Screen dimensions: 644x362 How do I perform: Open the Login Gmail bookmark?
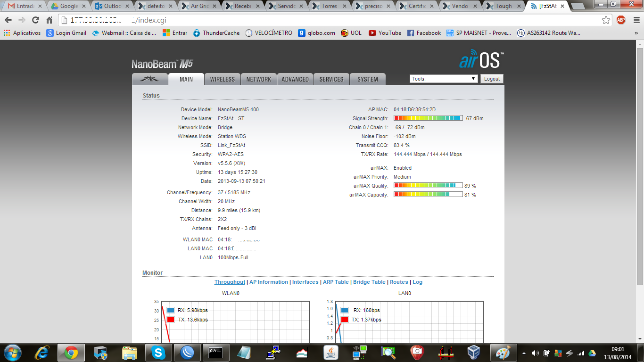pos(66,33)
